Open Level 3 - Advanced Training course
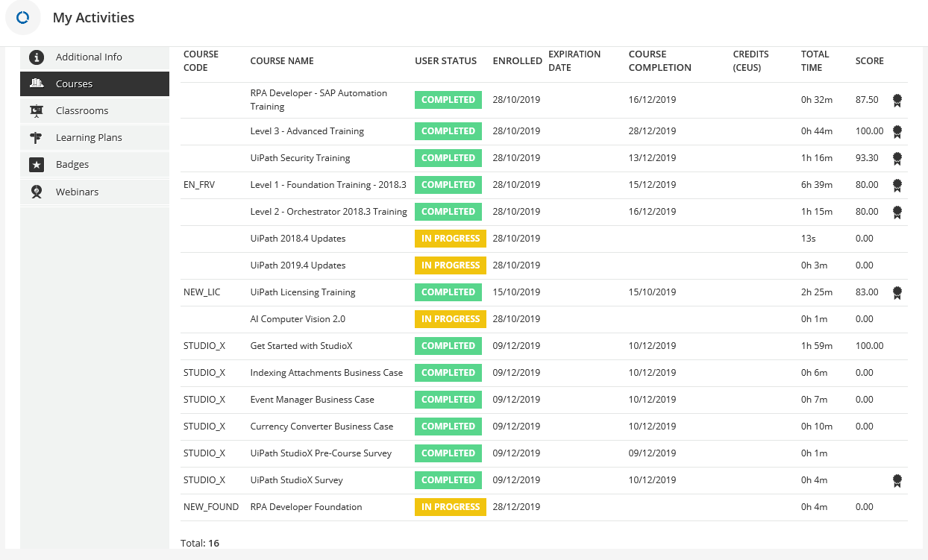 pyautogui.click(x=307, y=131)
